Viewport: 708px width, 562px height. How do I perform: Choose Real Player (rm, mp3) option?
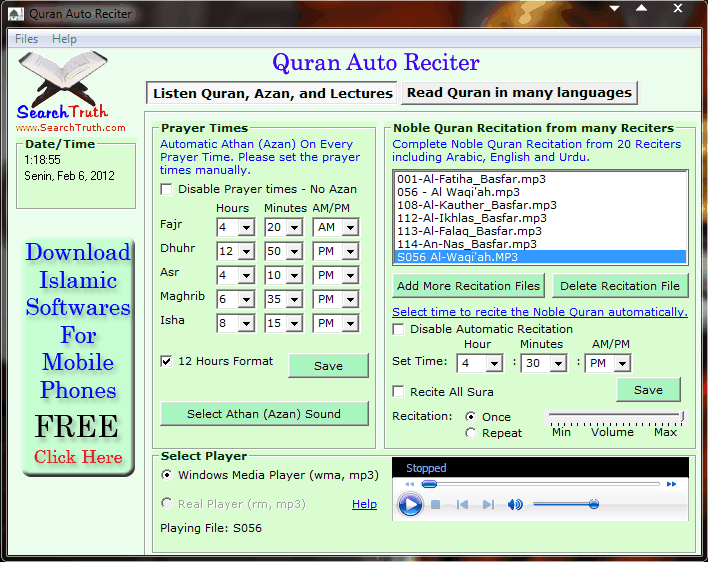click(x=167, y=503)
